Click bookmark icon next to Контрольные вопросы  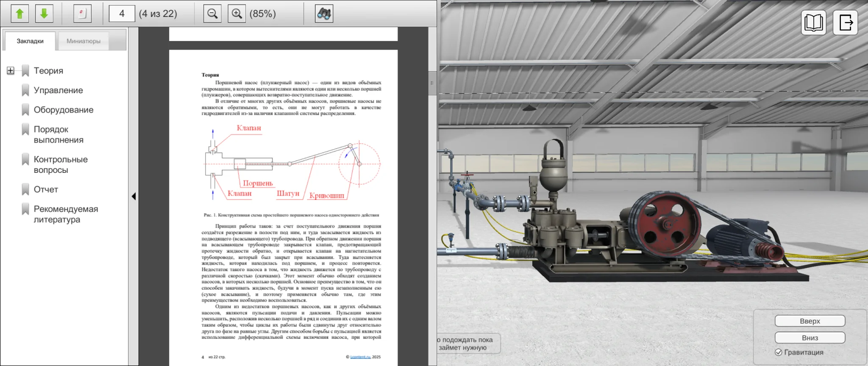click(25, 159)
